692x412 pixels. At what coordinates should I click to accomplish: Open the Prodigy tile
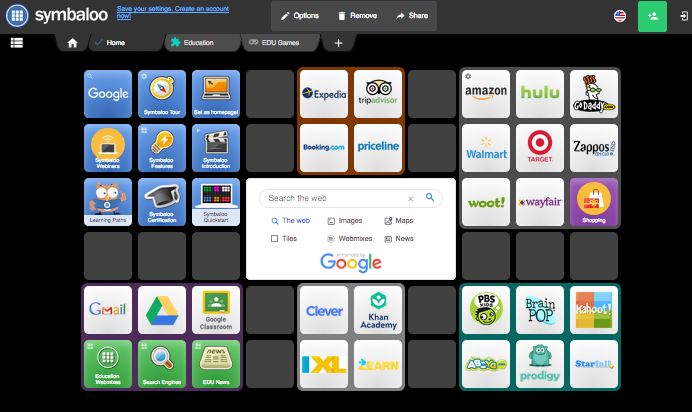pyautogui.click(x=540, y=364)
